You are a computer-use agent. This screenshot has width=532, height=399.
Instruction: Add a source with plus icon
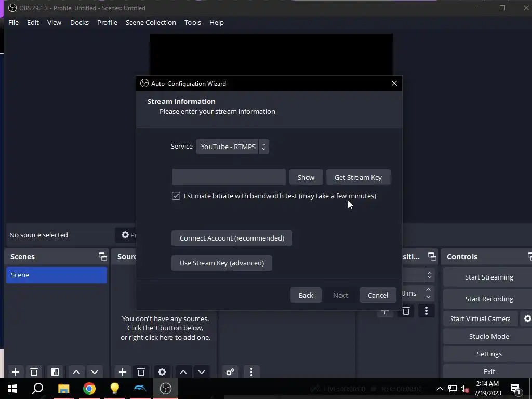tap(123, 372)
